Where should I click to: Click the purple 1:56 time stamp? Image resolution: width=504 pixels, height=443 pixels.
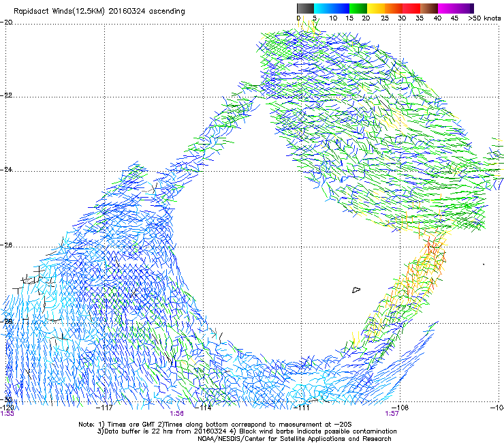pyautogui.click(x=177, y=414)
